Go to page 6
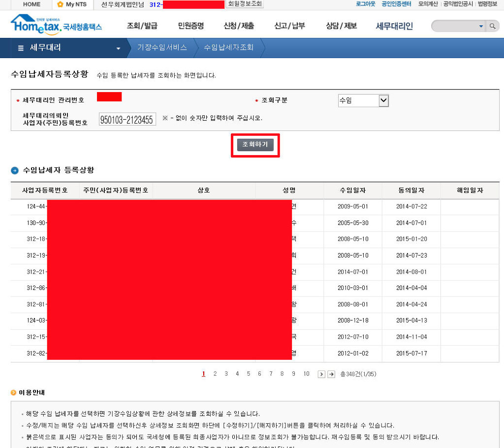Screen dimensions: 504x448 click(x=259, y=374)
